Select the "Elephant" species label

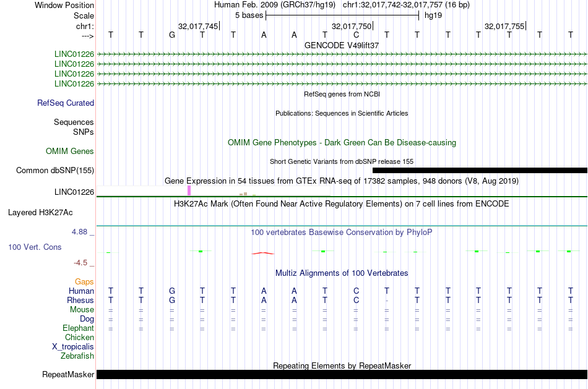click(x=78, y=328)
